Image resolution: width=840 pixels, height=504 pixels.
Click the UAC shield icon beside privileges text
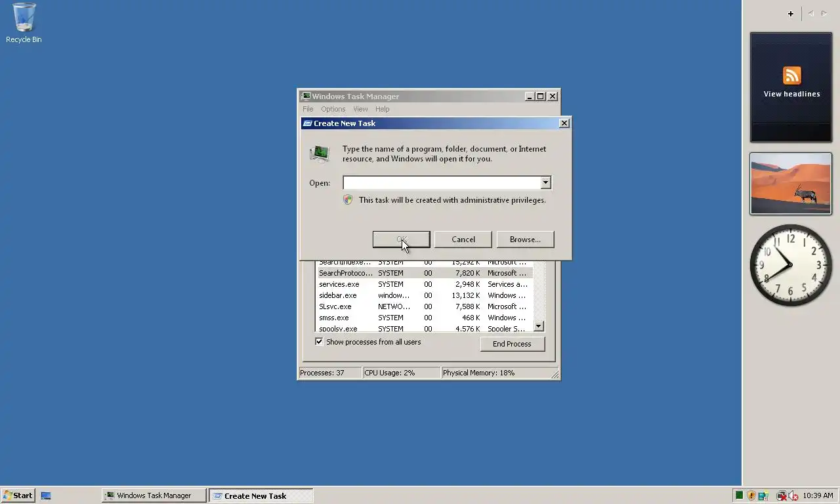(x=348, y=200)
